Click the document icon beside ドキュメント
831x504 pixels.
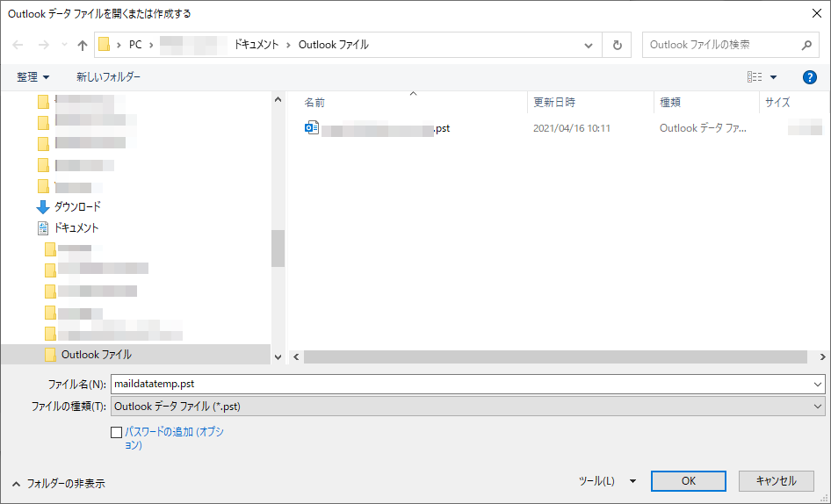pos(43,228)
